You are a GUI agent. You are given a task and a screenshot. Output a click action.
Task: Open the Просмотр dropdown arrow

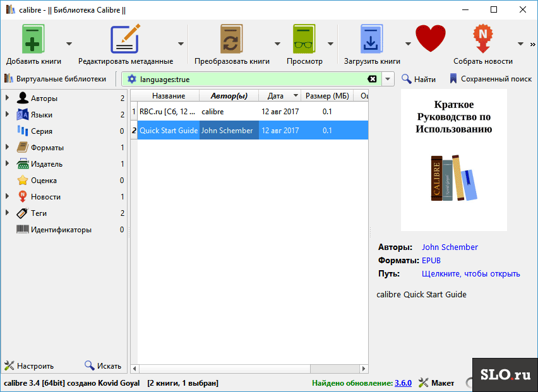coord(330,44)
